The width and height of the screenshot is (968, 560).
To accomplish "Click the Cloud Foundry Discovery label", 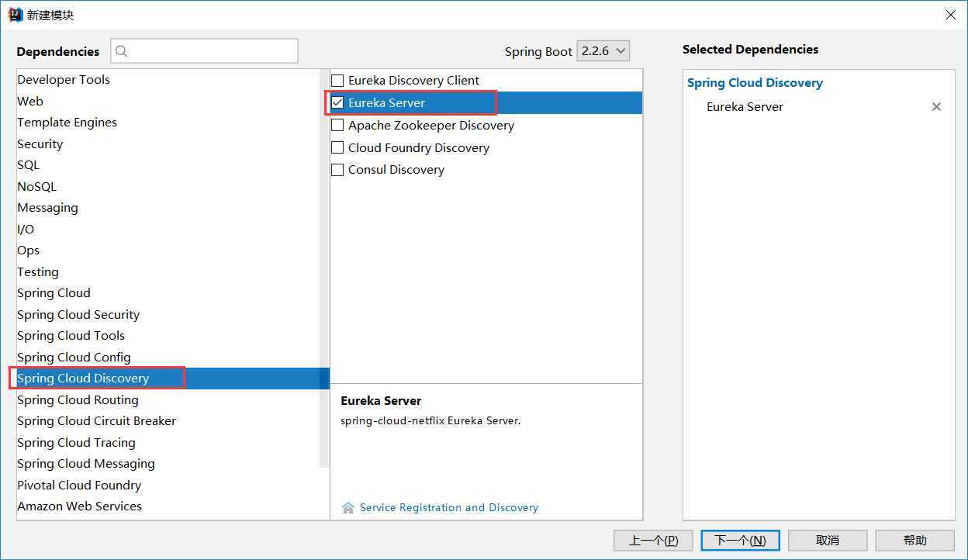I will coord(419,148).
